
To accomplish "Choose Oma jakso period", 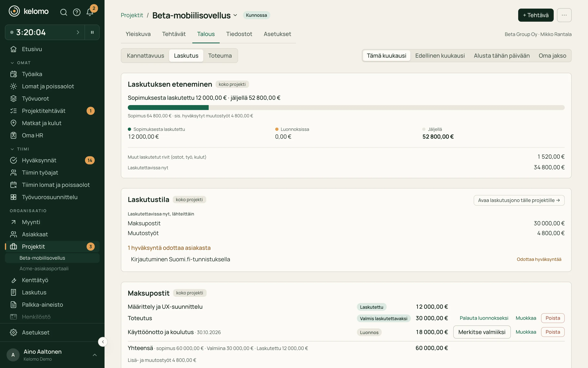I will pyautogui.click(x=552, y=56).
